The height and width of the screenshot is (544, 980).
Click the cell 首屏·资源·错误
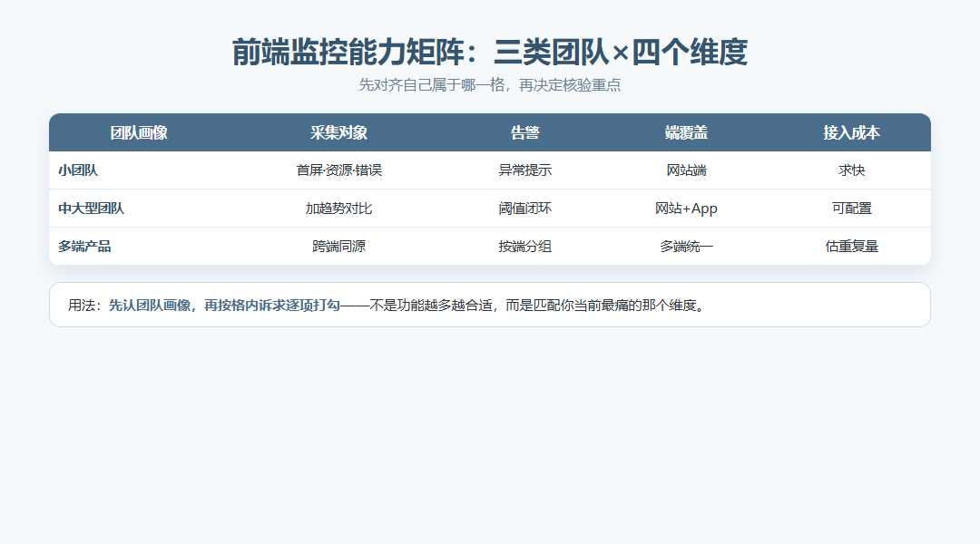(338, 170)
